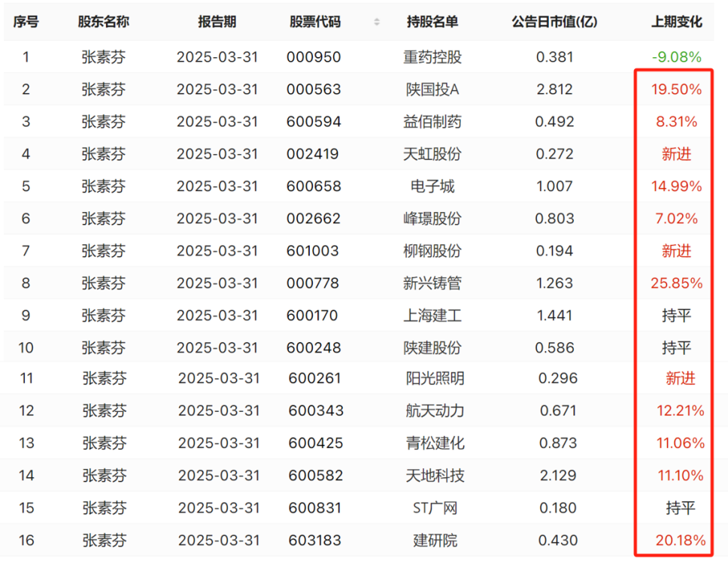The width and height of the screenshot is (728, 563).
Task: Select stock name 重药控股
Action: click(x=432, y=57)
